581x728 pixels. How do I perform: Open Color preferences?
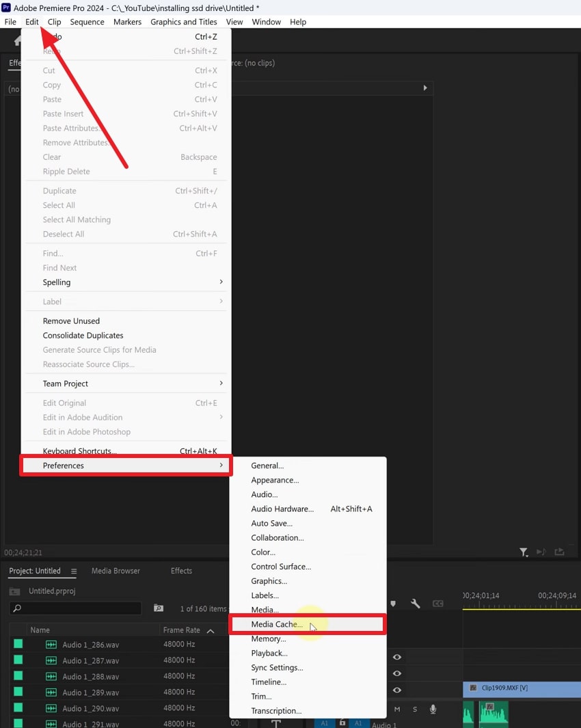click(307, 552)
